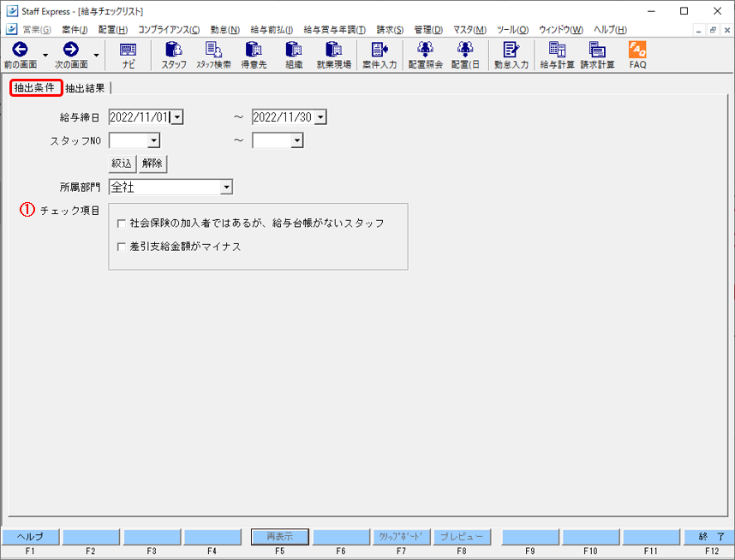
Task: Open the 請求(S) menu
Action: click(x=390, y=30)
